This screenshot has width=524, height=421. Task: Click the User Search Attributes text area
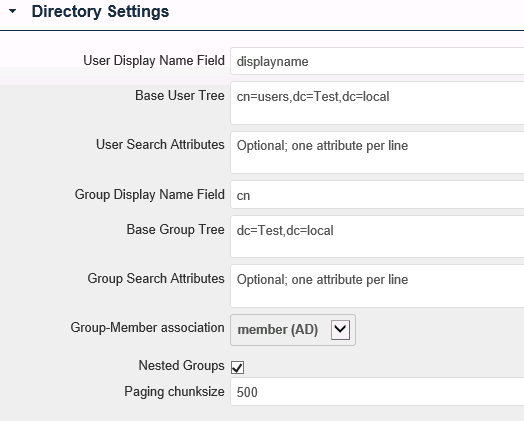click(377, 152)
